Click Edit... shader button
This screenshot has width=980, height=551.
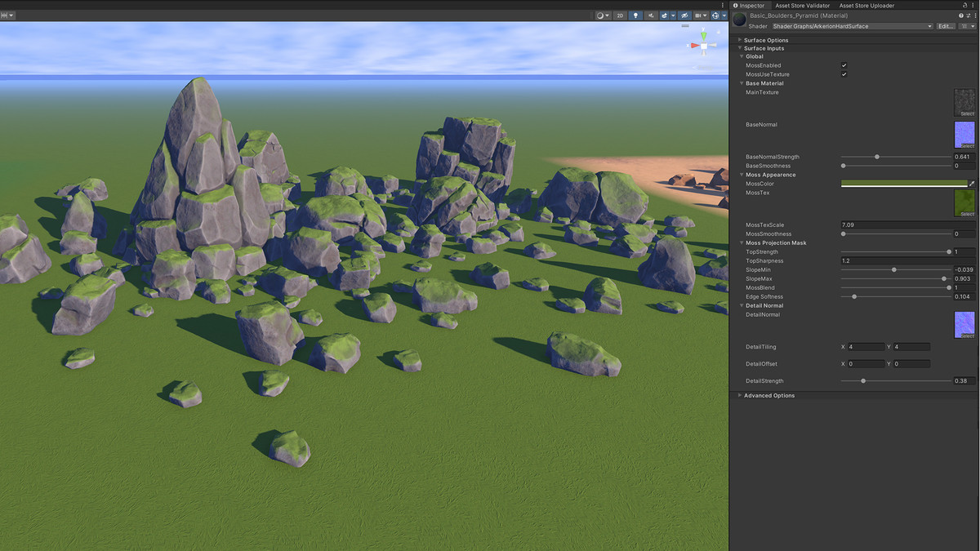click(x=946, y=26)
